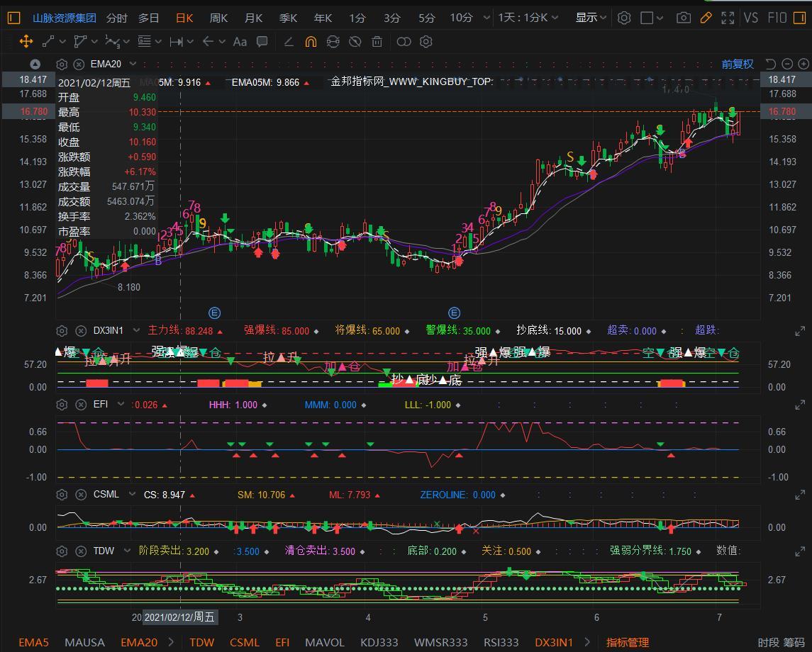Remove the TDW indicator panel
This screenshot has width=812, height=652.
81,551
